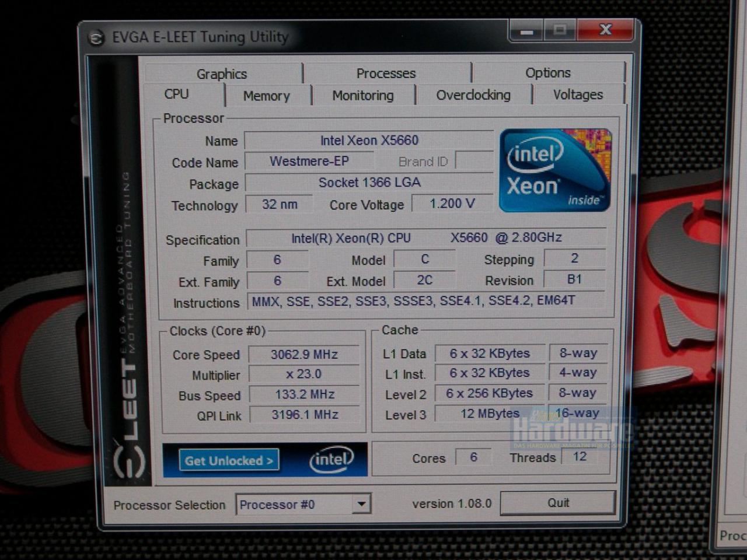
Task: Click the Threads value 12
Action: (x=580, y=456)
